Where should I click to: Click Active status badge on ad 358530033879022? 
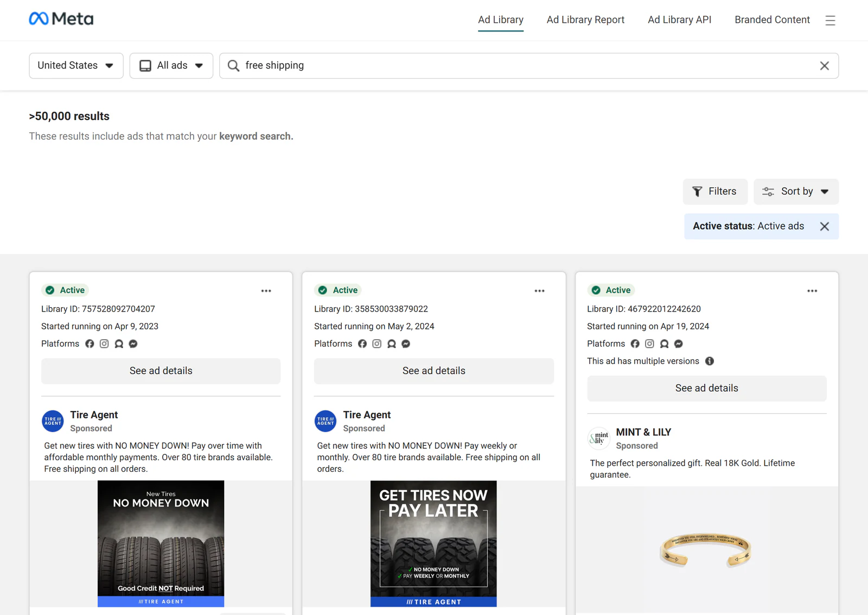point(338,290)
